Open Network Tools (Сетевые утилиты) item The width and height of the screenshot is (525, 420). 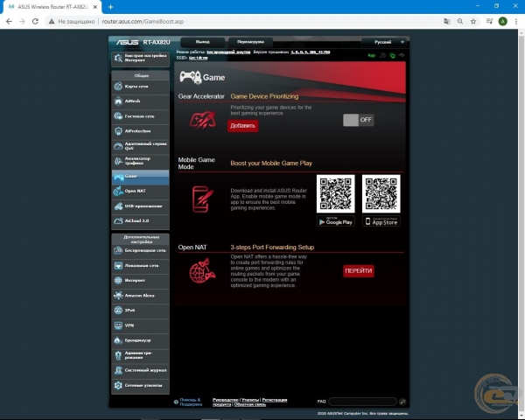click(140, 386)
